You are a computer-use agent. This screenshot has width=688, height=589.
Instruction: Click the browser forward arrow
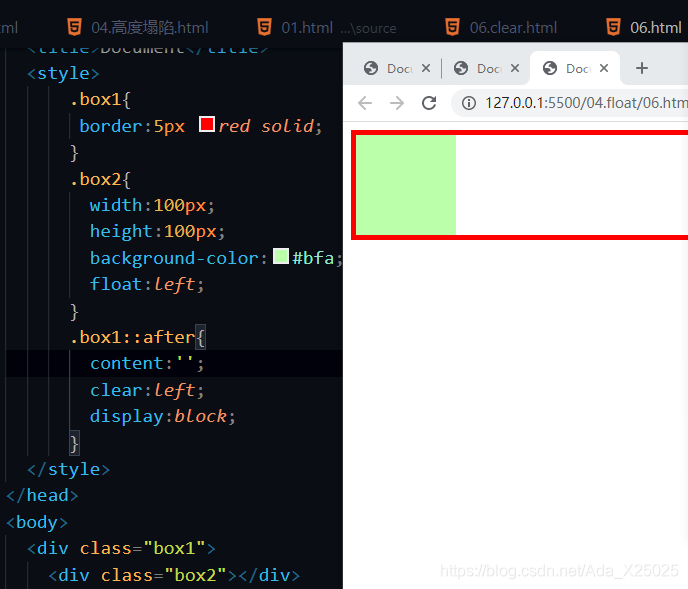pos(397,103)
